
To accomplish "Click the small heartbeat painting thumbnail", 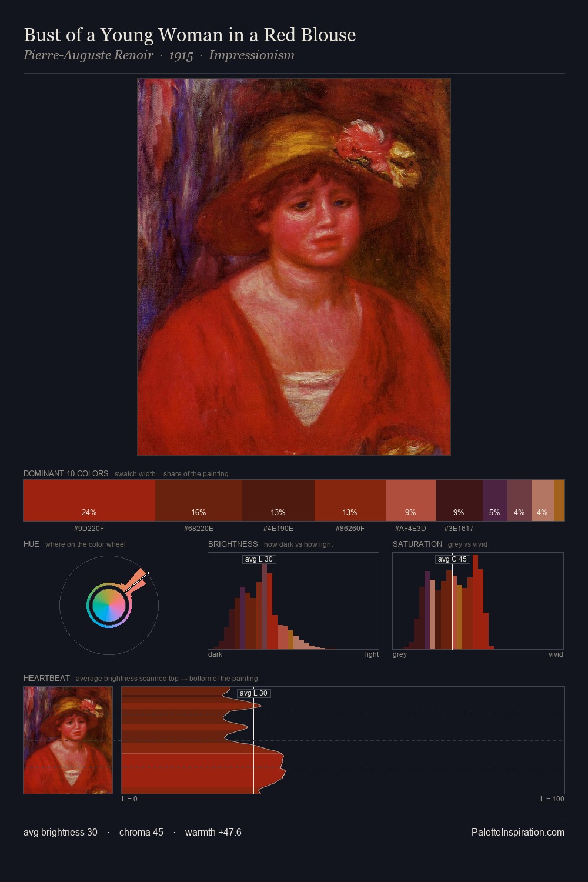I will pyautogui.click(x=68, y=740).
